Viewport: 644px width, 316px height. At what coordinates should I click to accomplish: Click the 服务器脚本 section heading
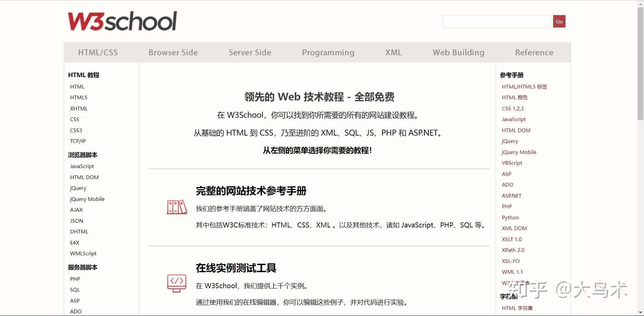83,267
